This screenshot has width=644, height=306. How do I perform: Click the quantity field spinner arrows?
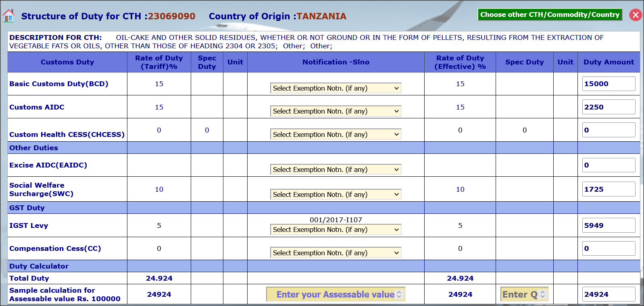pos(543,294)
